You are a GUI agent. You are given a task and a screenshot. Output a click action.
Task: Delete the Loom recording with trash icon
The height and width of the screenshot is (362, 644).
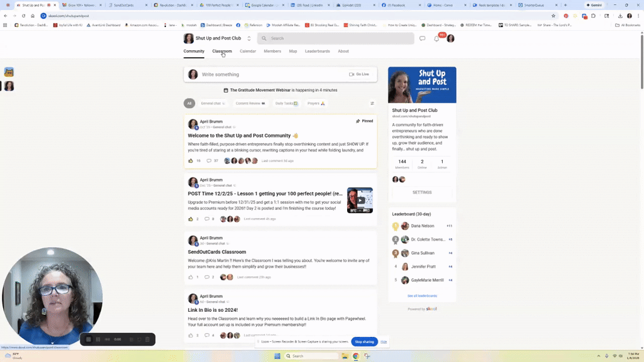click(x=147, y=339)
